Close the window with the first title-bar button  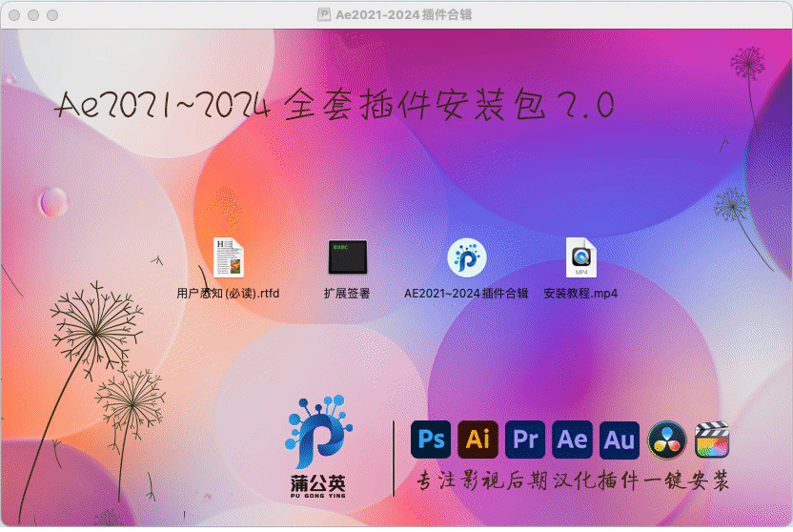pos(14,15)
